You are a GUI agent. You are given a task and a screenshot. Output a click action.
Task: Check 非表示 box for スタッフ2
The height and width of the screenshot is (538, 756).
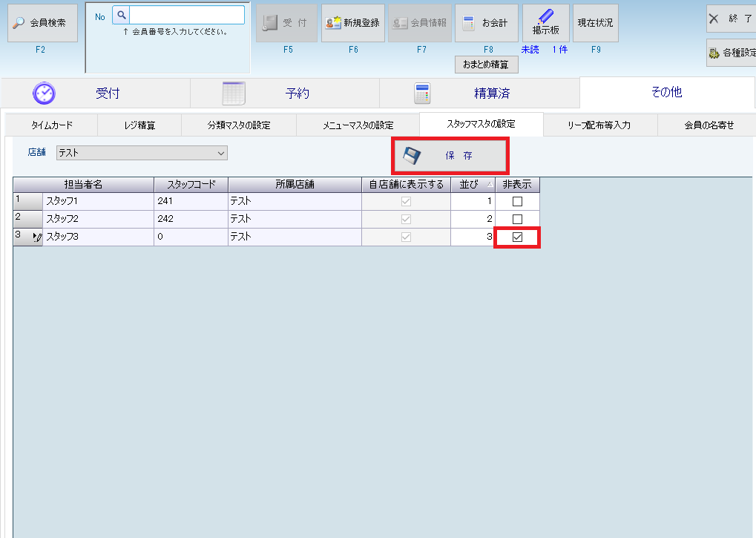click(x=518, y=219)
